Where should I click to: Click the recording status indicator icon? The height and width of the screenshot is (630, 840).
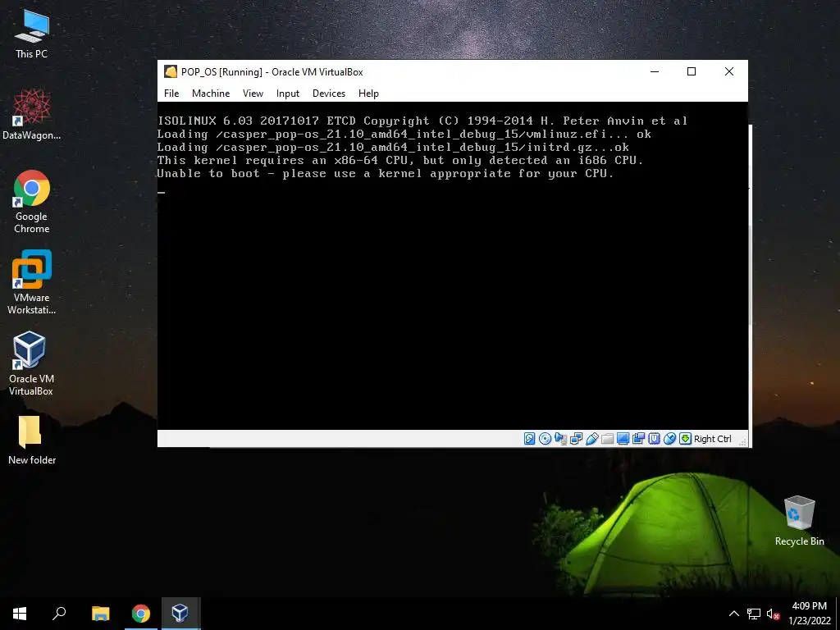[638, 439]
